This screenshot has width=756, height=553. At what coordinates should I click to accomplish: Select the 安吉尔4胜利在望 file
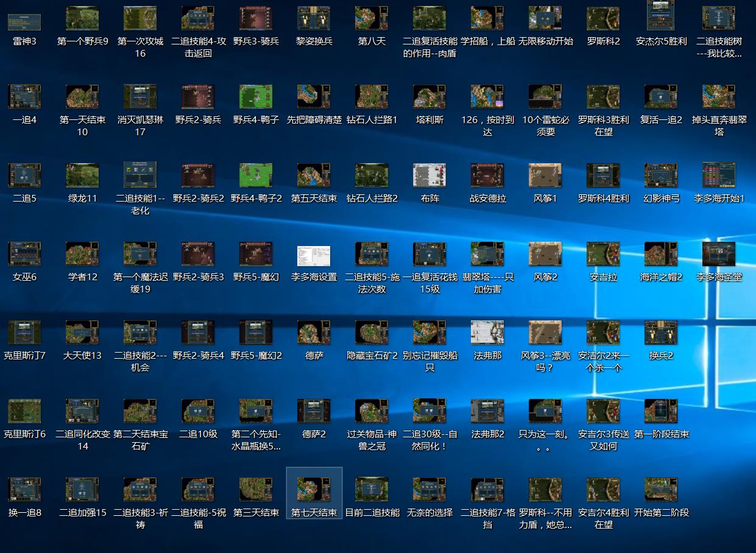[x=603, y=490]
